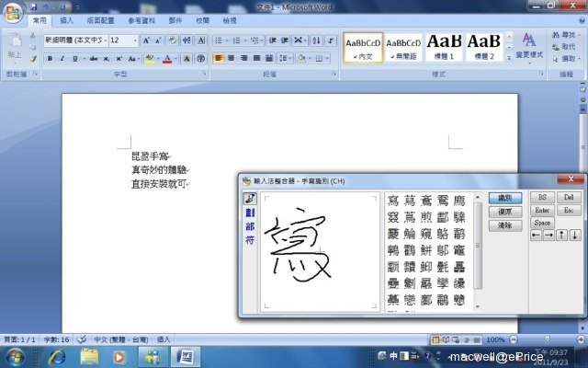Apply strikethrough formatting
This screenshot has height=368, width=588.
tap(94, 59)
